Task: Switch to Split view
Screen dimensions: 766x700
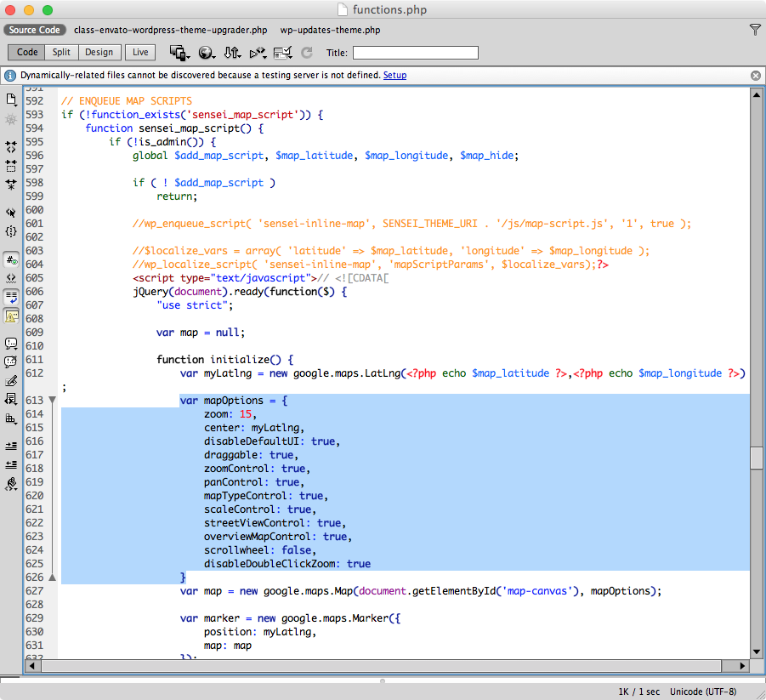Action: [x=60, y=52]
